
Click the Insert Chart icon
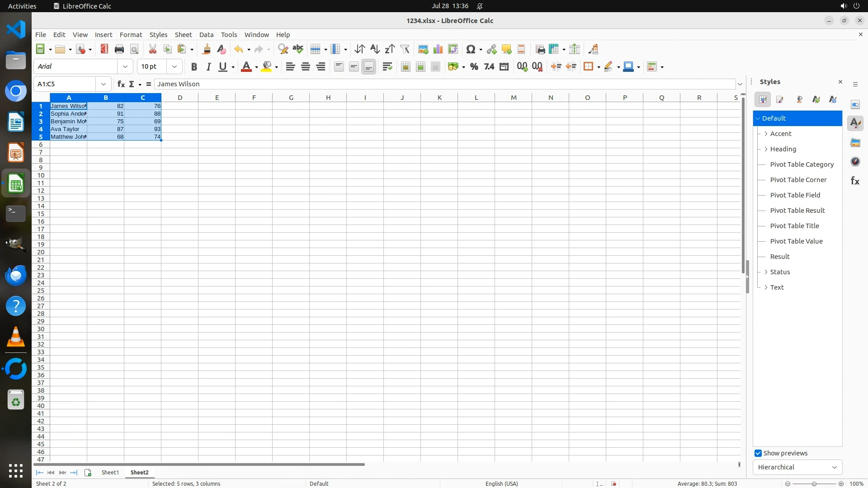click(x=438, y=49)
